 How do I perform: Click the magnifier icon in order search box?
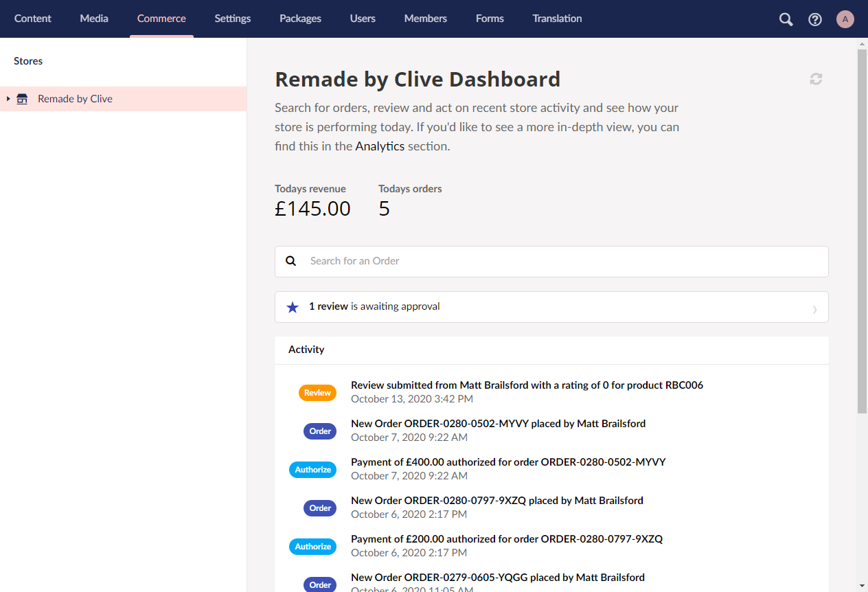pyautogui.click(x=291, y=261)
